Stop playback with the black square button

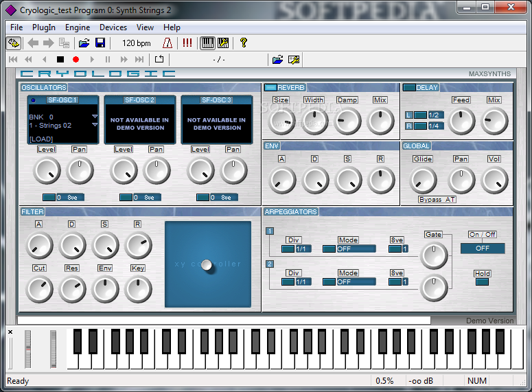point(60,60)
